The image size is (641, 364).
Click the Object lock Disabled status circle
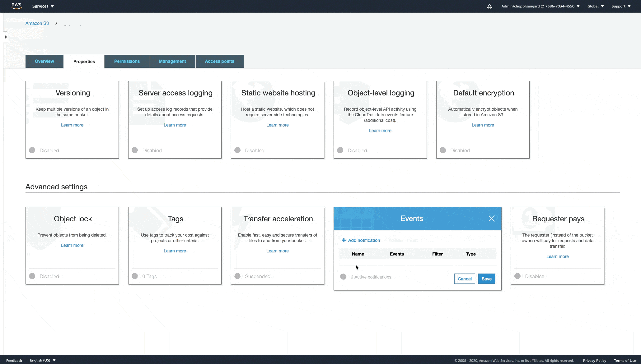tap(32, 276)
